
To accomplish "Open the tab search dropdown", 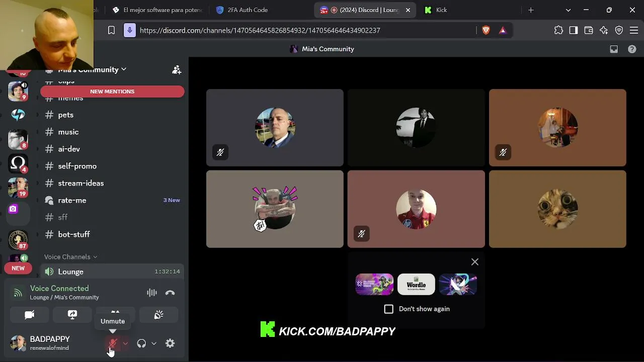I will (568, 10).
